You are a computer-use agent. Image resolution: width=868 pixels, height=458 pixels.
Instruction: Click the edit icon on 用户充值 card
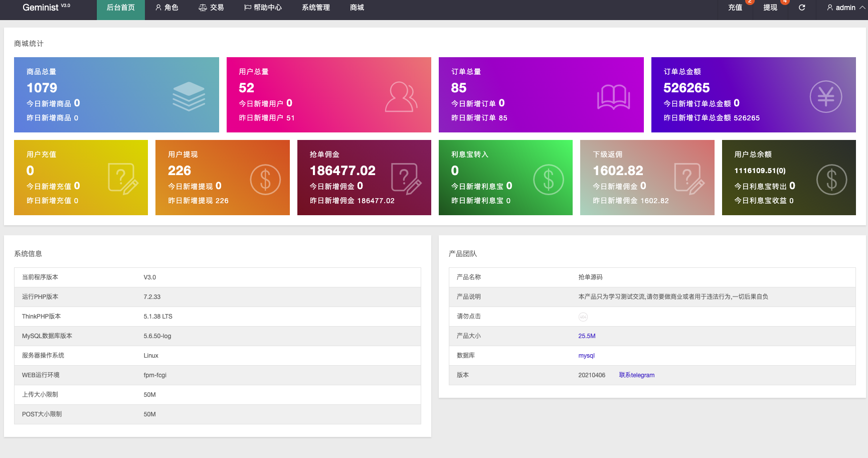click(x=123, y=179)
